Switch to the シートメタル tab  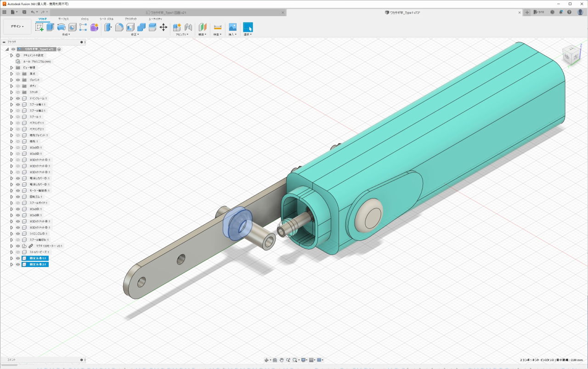107,19
